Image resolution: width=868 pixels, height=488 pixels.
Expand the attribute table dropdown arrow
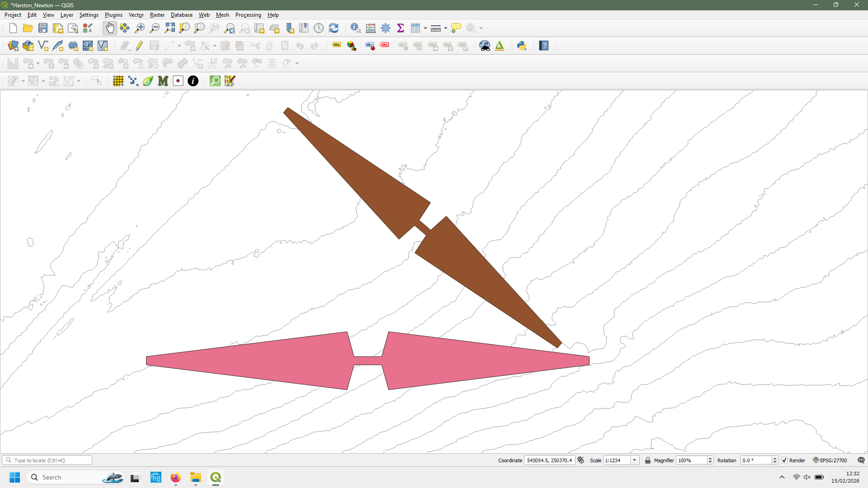point(425,28)
